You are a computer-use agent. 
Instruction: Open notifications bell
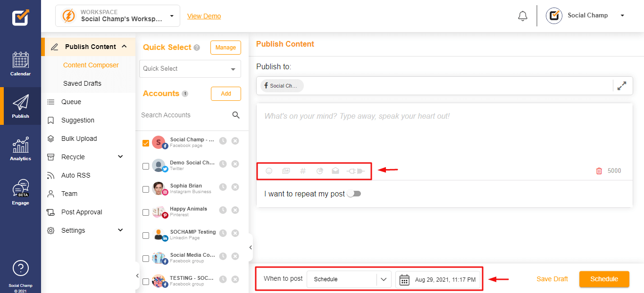coord(522,16)
